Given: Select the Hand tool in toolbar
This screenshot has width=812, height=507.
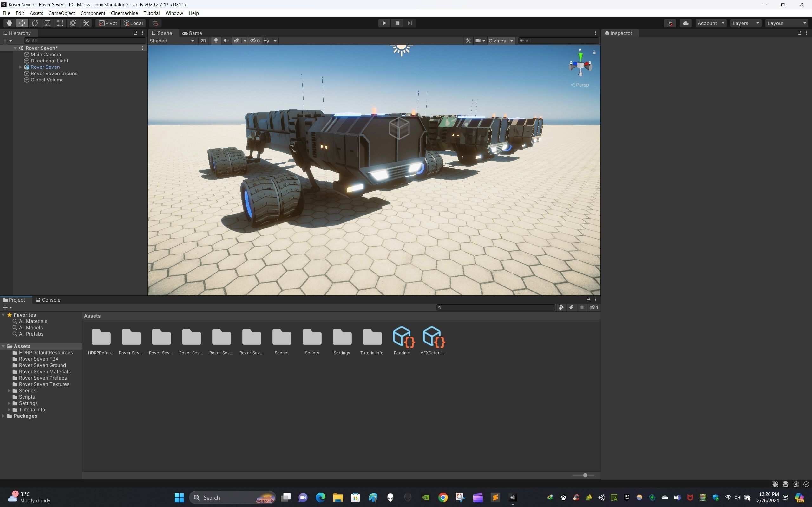Looking at the screenshot, I should (x=9, y=23).
